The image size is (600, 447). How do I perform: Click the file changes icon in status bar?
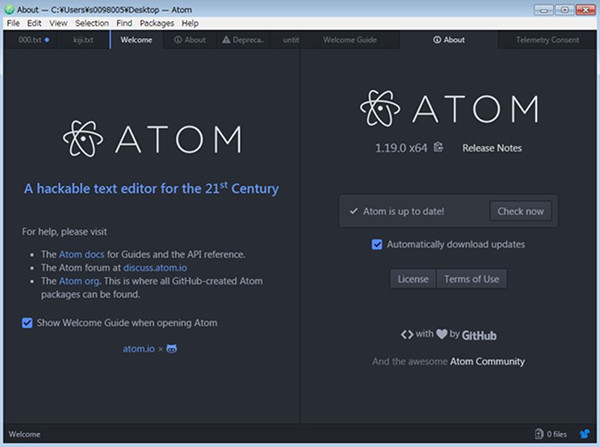(539, 434)
